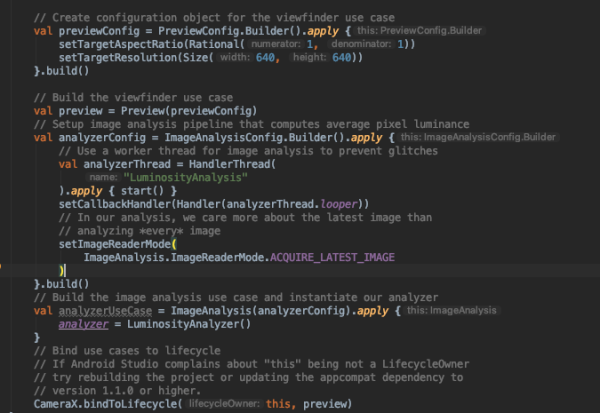Click 'Build the image analysis use case' comment

[236, 298]
